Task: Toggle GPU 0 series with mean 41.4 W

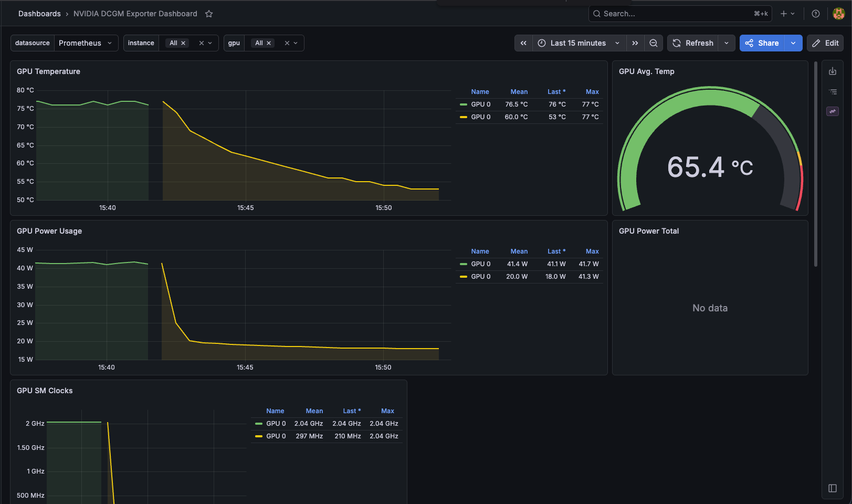Action: tap(481, 264)
